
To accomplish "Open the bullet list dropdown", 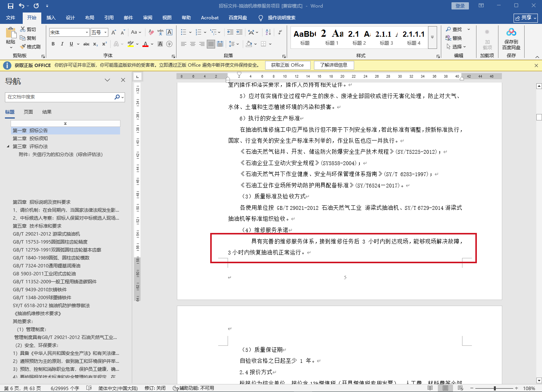I will (190, 33).
